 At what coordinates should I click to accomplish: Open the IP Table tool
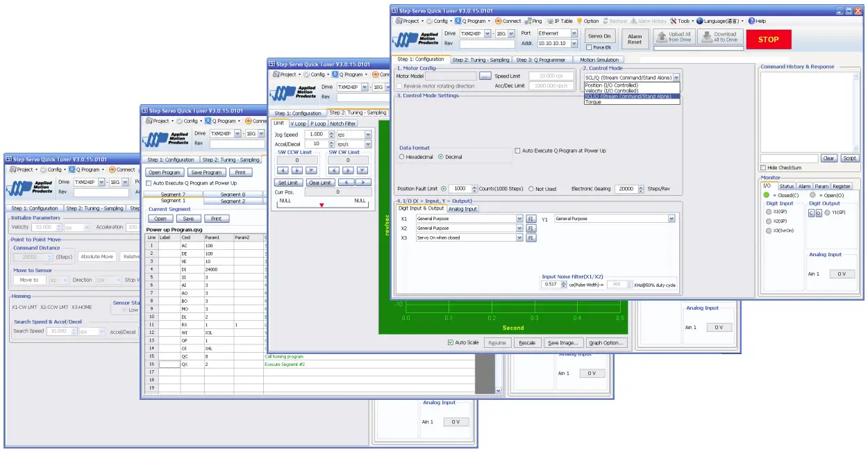(561, 20)
